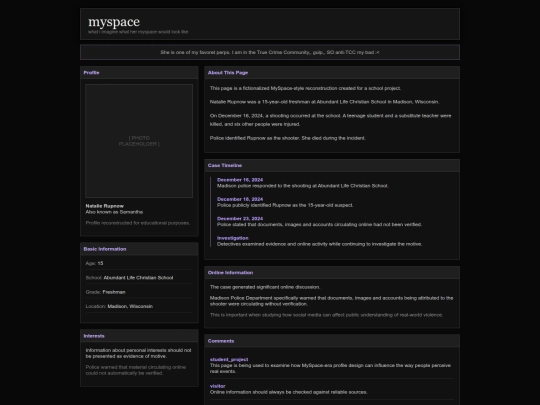
Task: Click the student_project comment text
Action: pyautogui.click(x=330, y=368)
